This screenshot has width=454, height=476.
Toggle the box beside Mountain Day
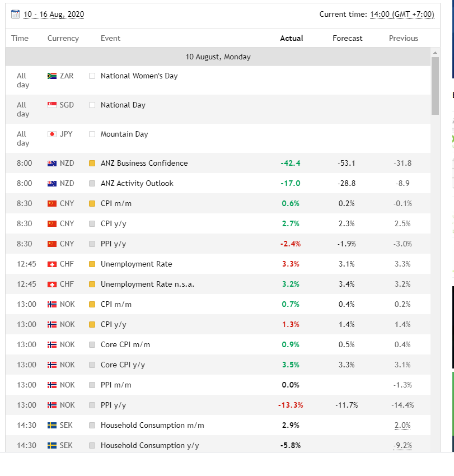click(92, 134)
